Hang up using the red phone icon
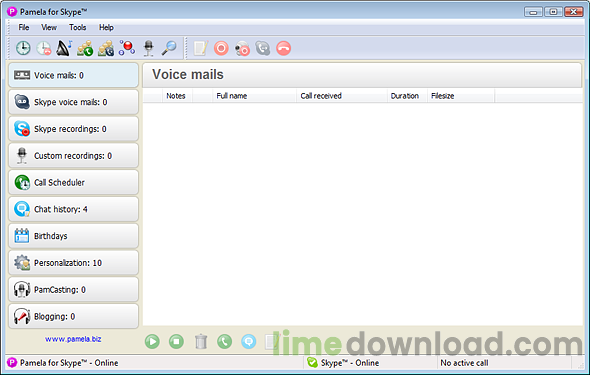Screen dimensions: 590x375 [x=283, y=49]
